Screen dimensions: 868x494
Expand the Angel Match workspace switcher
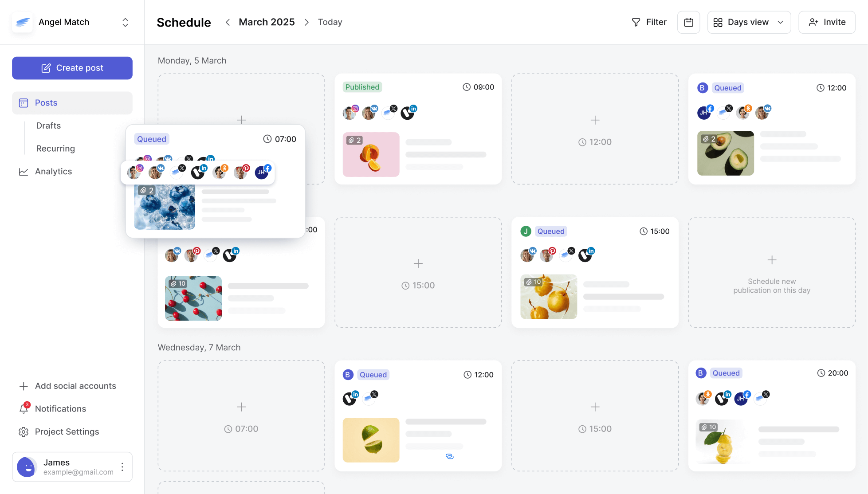126,22
